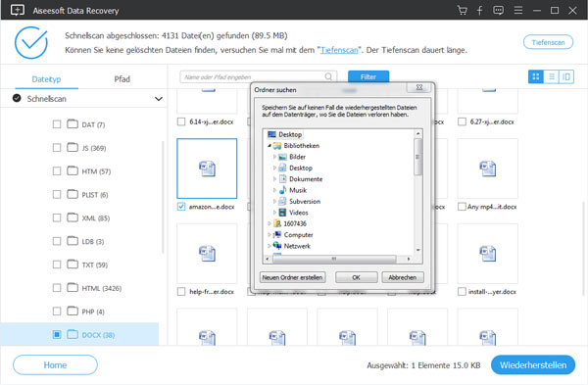This screenshot has width=588, height=385.
Task: Click the Filter button
Action: (x=368, y=76)
